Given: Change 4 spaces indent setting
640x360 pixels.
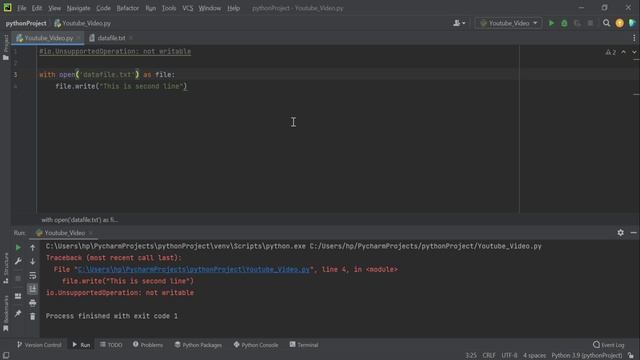Looking at the screenshot, I should (x=534, y=356).
